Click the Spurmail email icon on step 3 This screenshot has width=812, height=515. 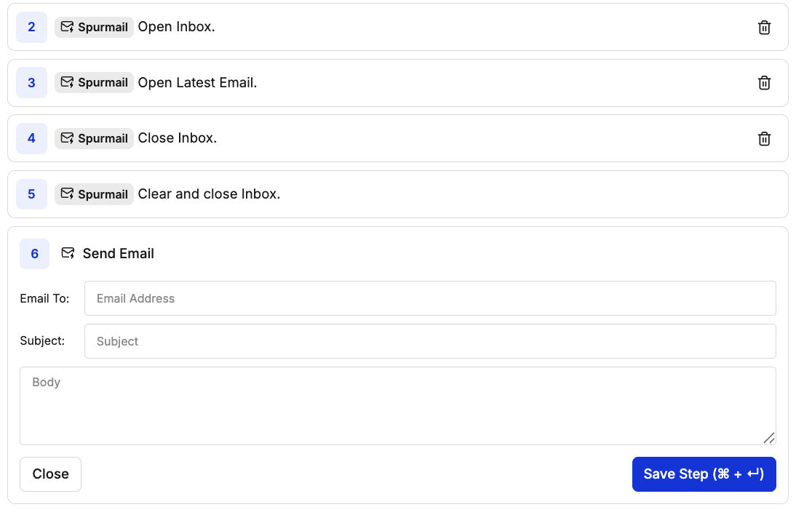click(x=67, y=82)
